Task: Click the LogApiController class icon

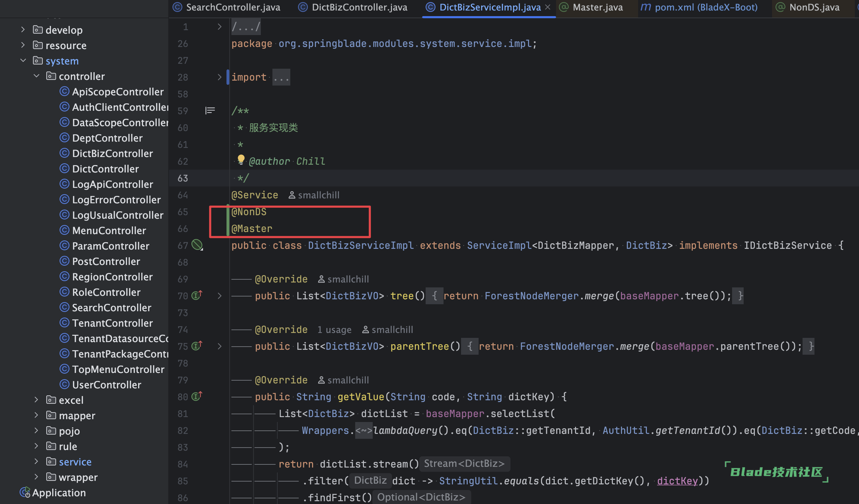Action: [x=64, y=184]
